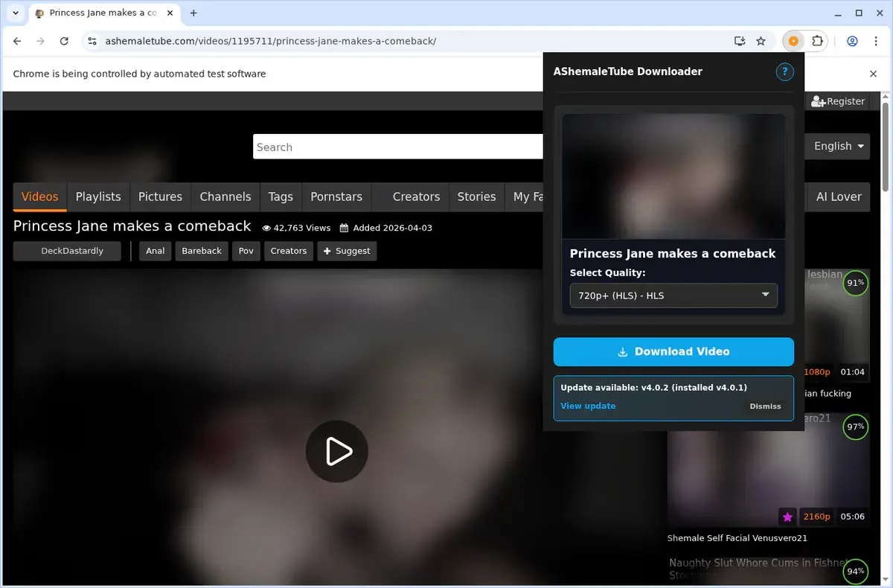The height and width of the screenshot is (588, 893).
Task: Open the tab search chevron
Action: 16,13
